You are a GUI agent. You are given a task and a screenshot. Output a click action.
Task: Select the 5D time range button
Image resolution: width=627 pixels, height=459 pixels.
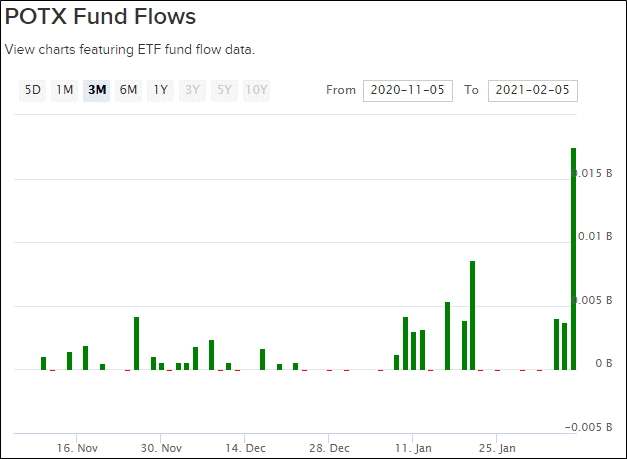tap(32, 90)
